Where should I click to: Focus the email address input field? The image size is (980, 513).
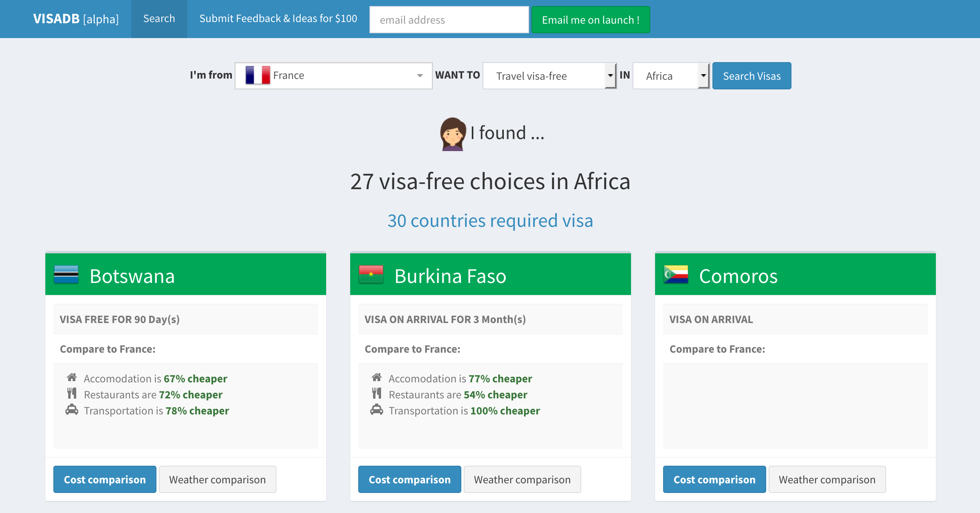coord(449,20)
